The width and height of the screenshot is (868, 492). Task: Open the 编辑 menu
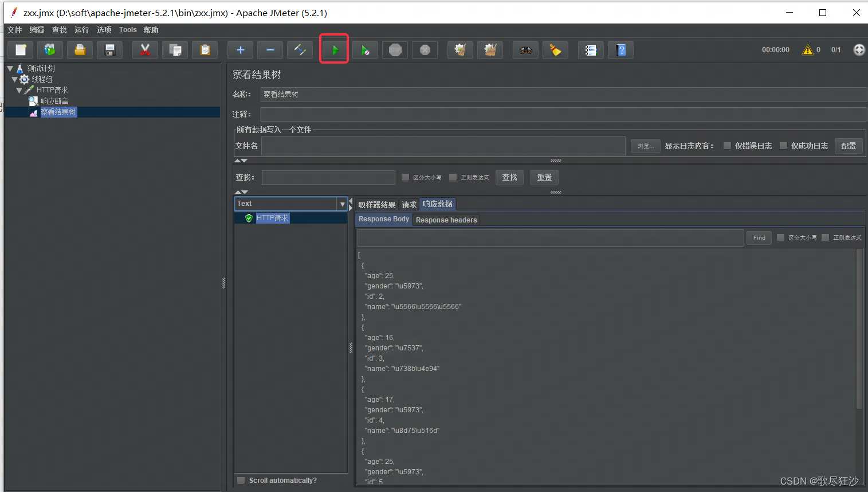click(37, 30)
